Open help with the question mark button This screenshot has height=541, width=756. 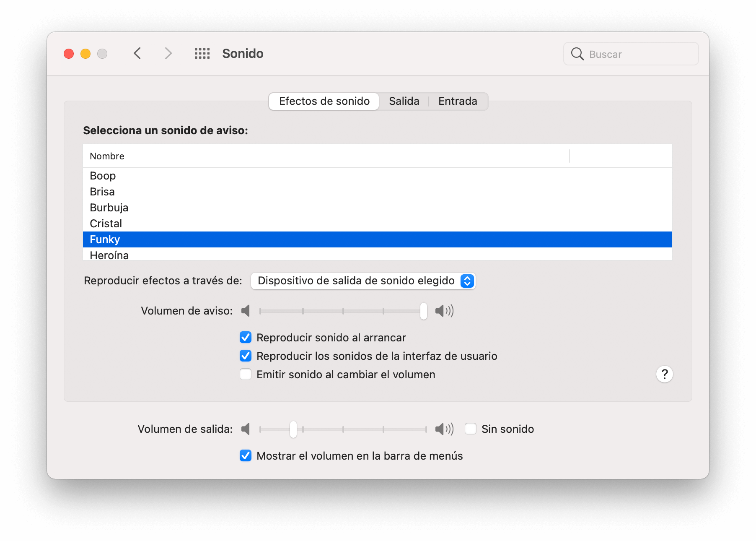(664, 374)
